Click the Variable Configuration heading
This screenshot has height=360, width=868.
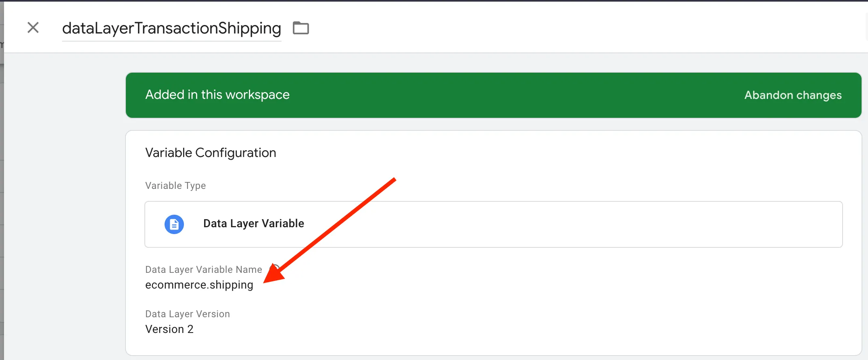pyautogui.click(x=211, y=153)
